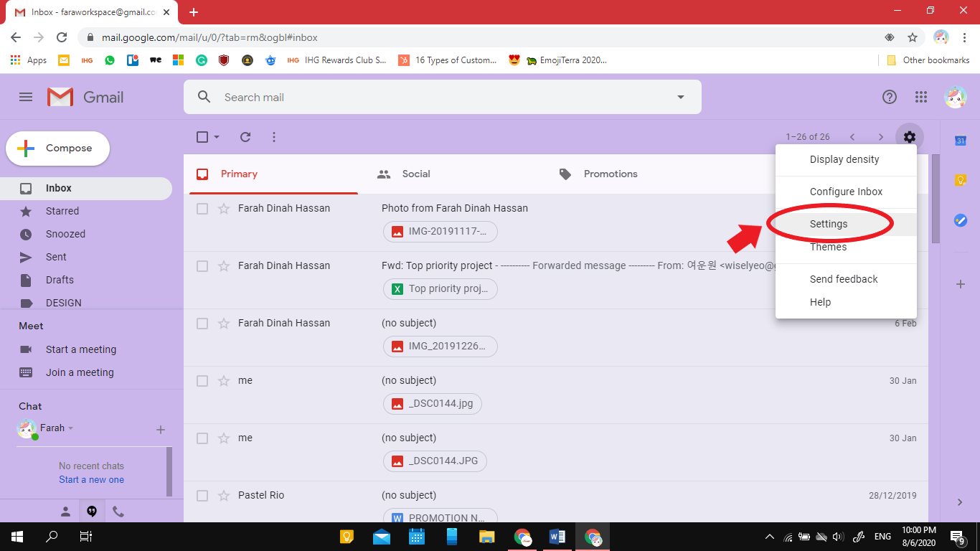Bookmark this page with the star icon
This screenshot has width=980, height=551.
[913, 37]
